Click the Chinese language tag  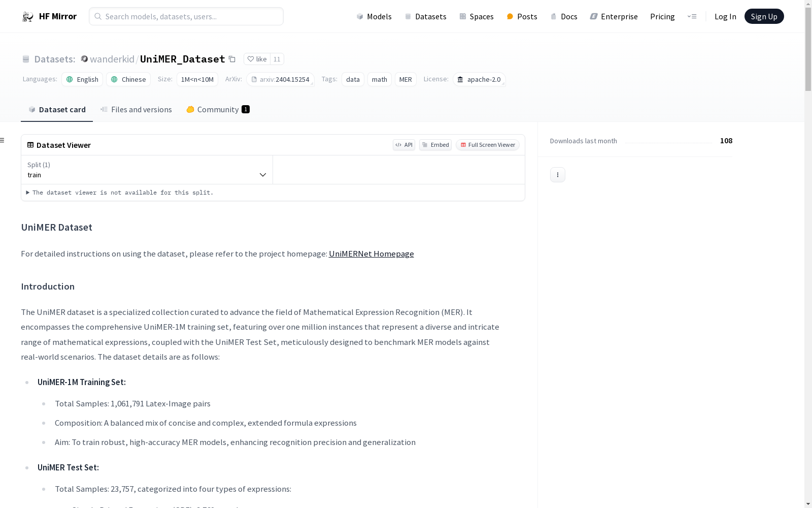click(128, 79)
